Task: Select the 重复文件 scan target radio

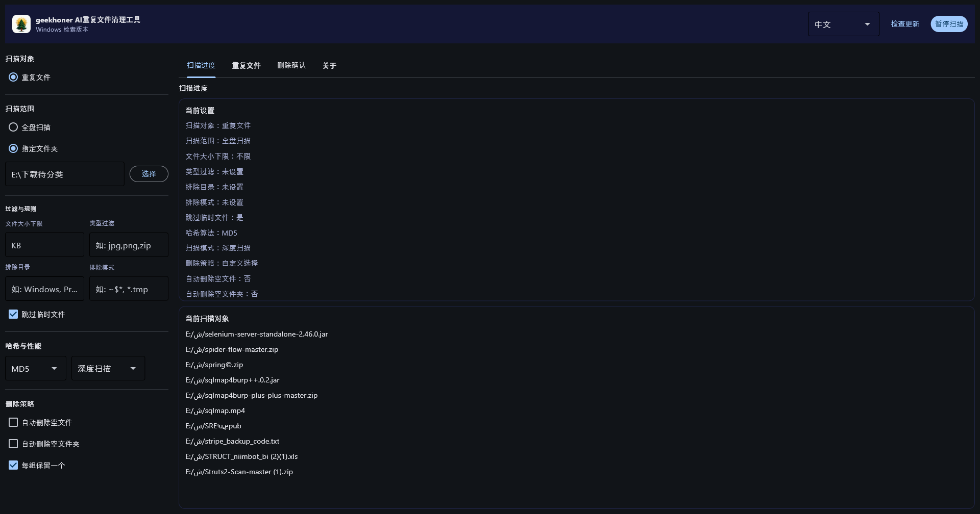Action: [x=13, y=77]
